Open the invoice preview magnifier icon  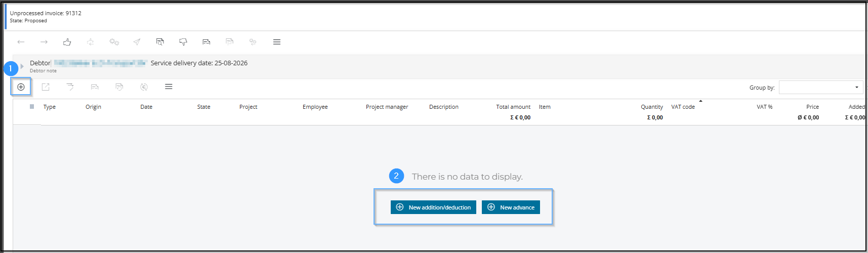160,42
